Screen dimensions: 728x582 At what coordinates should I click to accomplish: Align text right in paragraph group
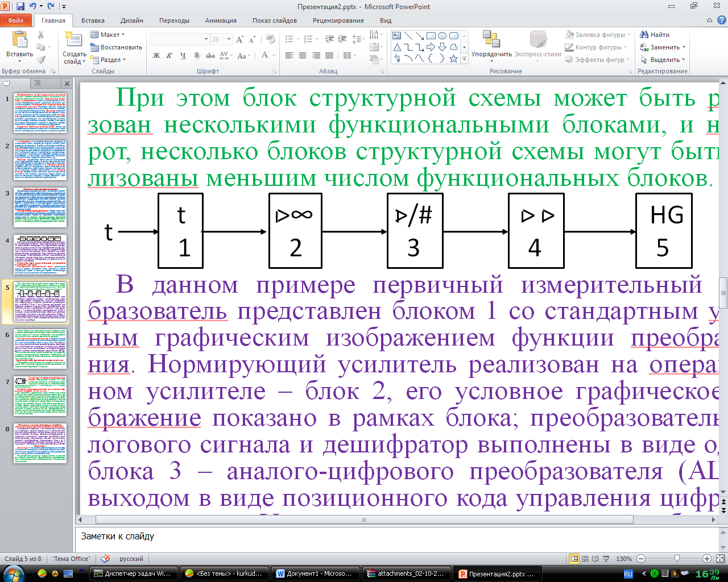pos(316,56)
